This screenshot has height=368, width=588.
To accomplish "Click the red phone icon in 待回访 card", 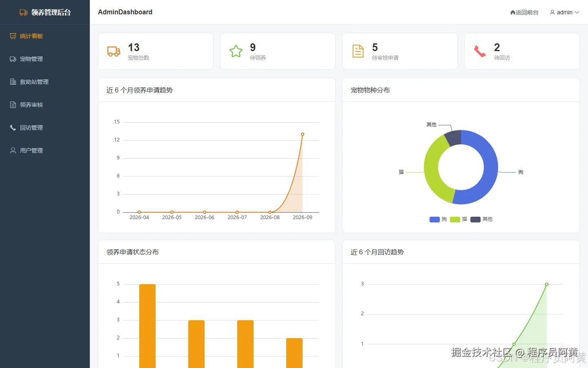I will (x=480, y=51).
